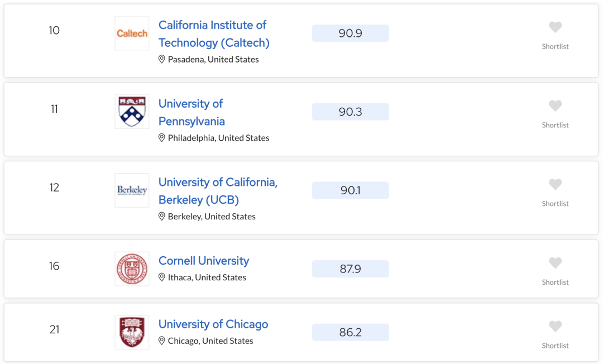Open the Penn shield logo
This screenshot has height=364, width=603.
[132, 112]
